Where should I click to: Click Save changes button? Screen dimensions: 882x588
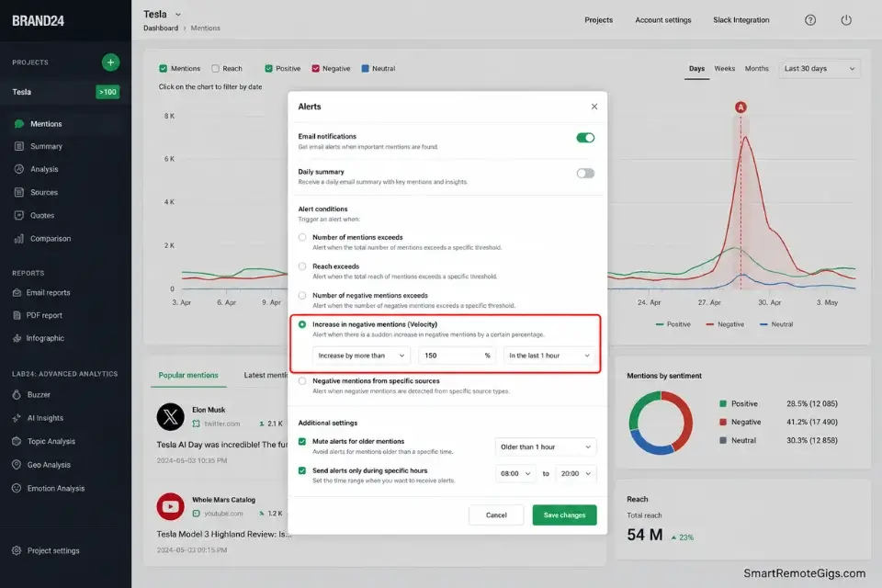[565, 515]
